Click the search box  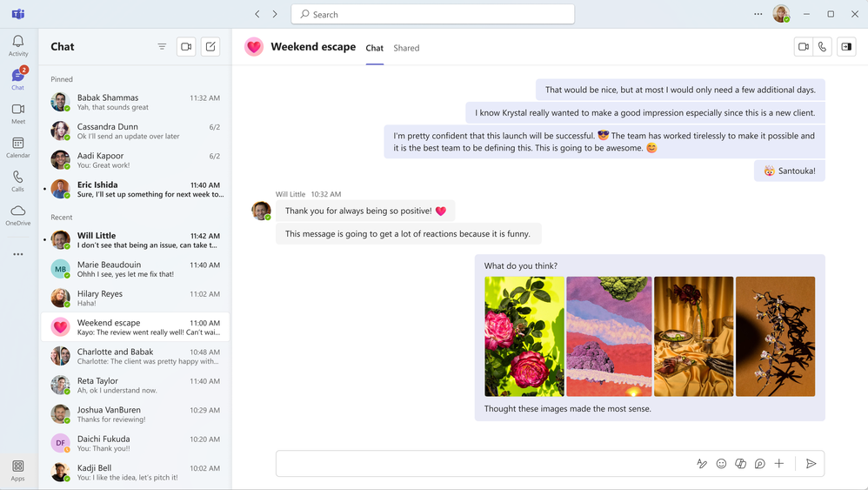tap(433, 15)
